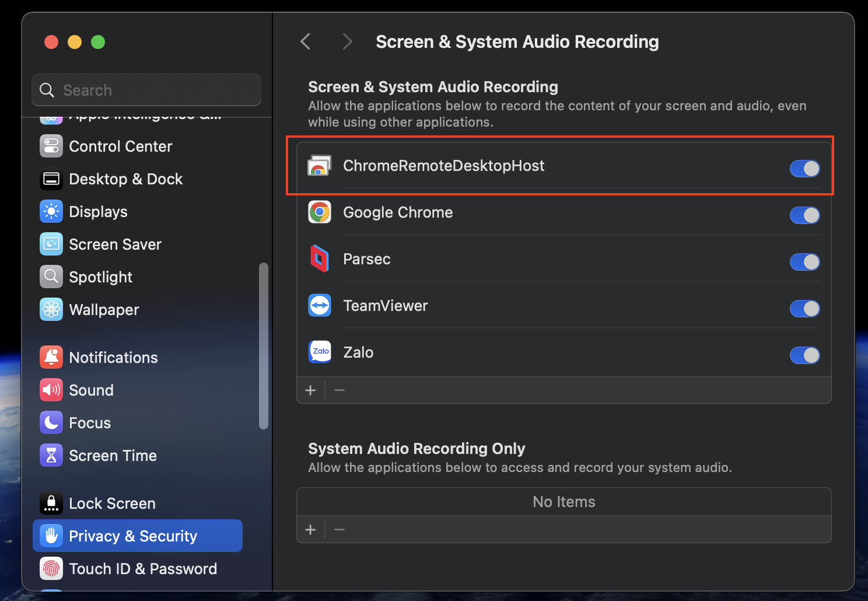This screenshot has height=601, width=868.
Task: Click the TeamViewer app icon
Action: 320,306
